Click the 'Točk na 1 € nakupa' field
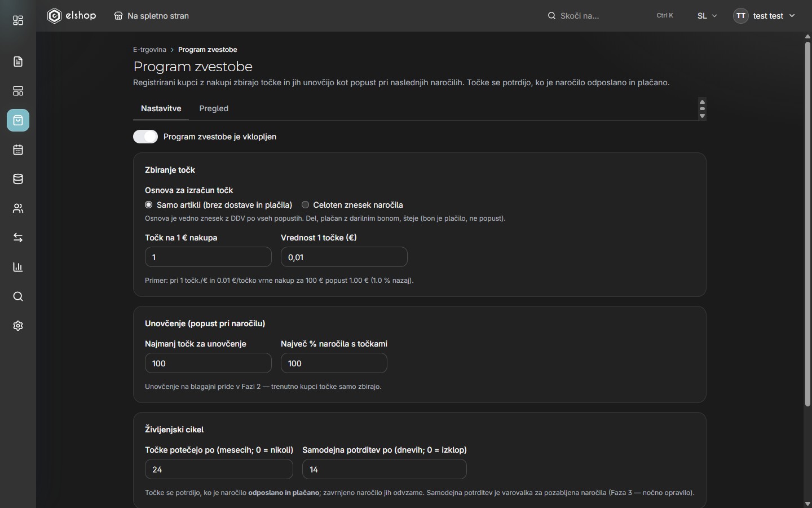Screen dimensions: 812x508 coord(208,257)
